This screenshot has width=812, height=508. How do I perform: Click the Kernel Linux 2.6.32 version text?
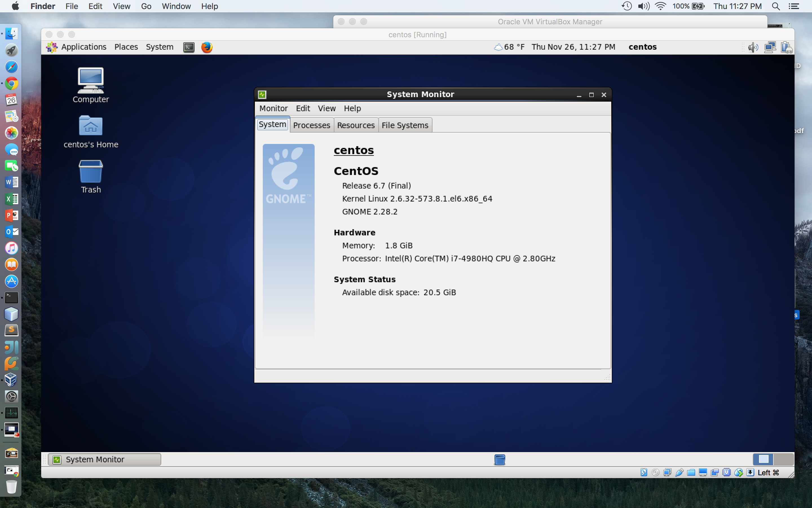(x=417, y=199)
